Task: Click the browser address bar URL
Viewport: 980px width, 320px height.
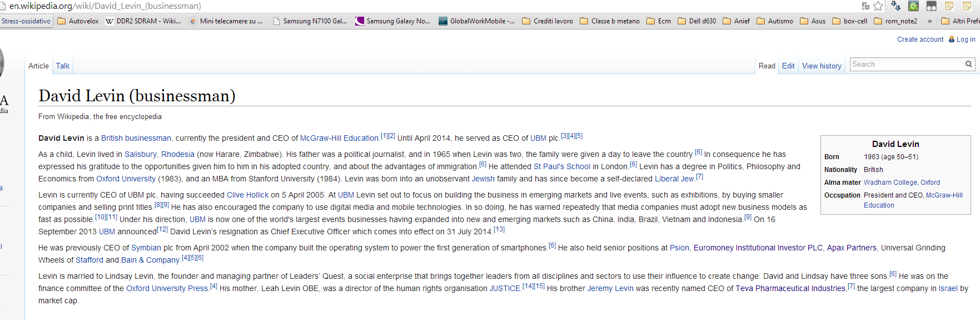Action: [x=105, y=6]
